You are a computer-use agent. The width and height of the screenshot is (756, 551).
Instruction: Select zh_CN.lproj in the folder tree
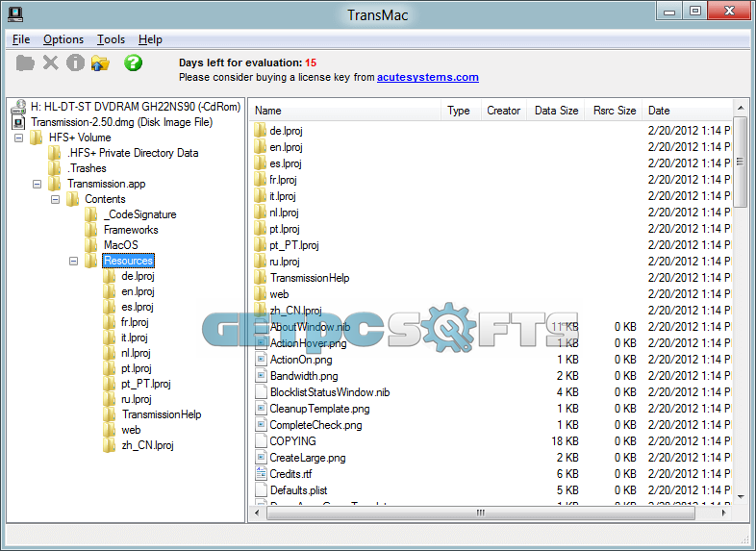point(147,445)
